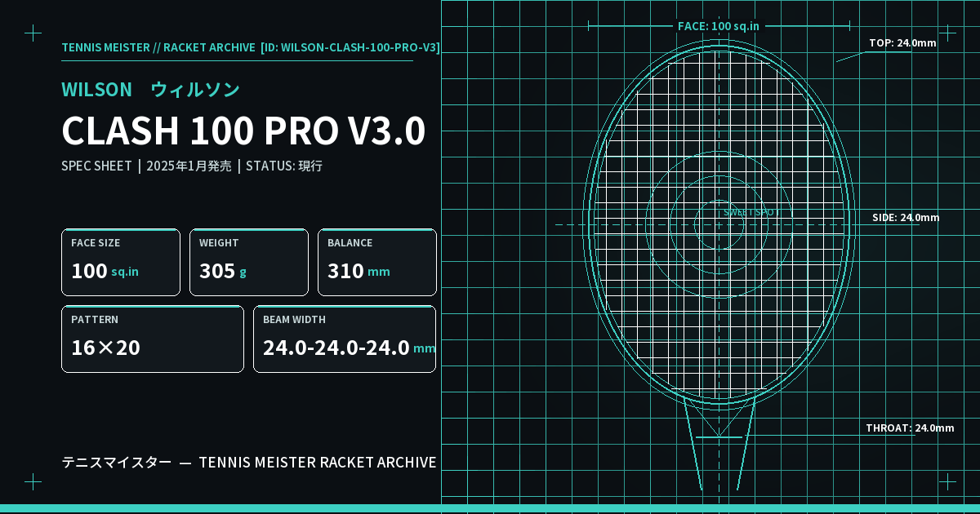Click the CLASH 100 PRO V3.0 title
Screen dimensions: 980x514
[x=243, y=131]
